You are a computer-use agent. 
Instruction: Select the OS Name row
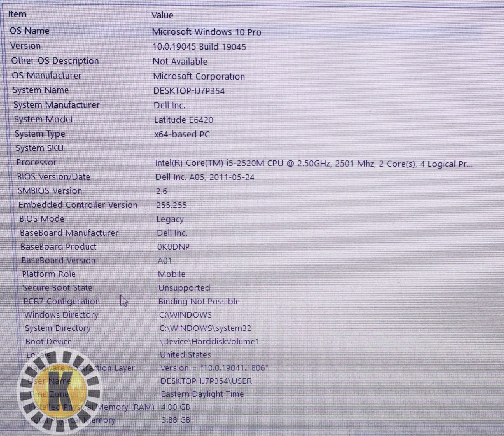(x=29, y=31)
